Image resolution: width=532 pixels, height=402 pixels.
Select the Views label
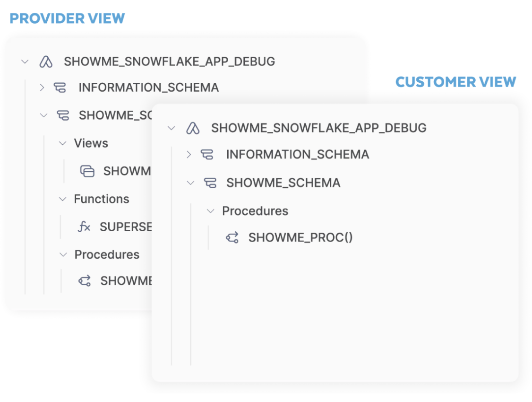(91, 143)
